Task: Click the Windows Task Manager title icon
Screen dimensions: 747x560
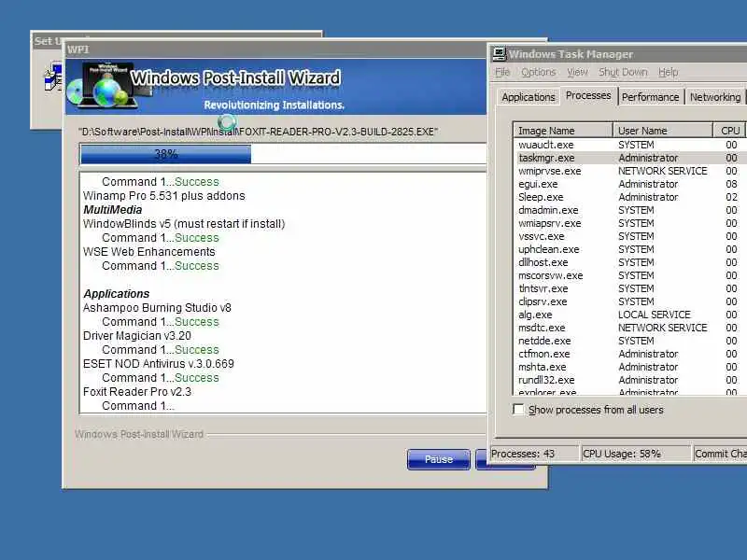Action: coord(499,54)
